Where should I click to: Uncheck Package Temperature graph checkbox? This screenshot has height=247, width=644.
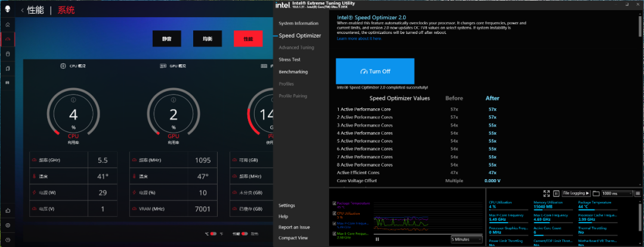[334, 203]
